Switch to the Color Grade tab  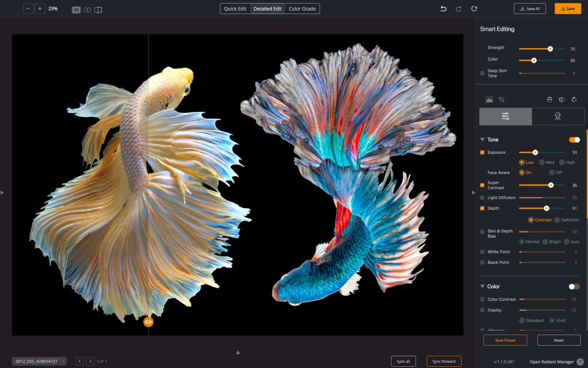[302, 9]
